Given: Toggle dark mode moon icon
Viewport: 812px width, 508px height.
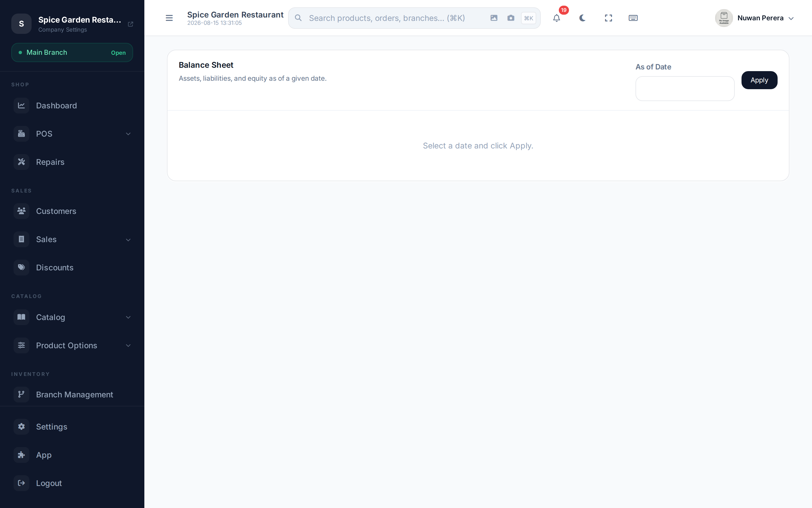Looking at the screenshot, I should pos(582,18).
